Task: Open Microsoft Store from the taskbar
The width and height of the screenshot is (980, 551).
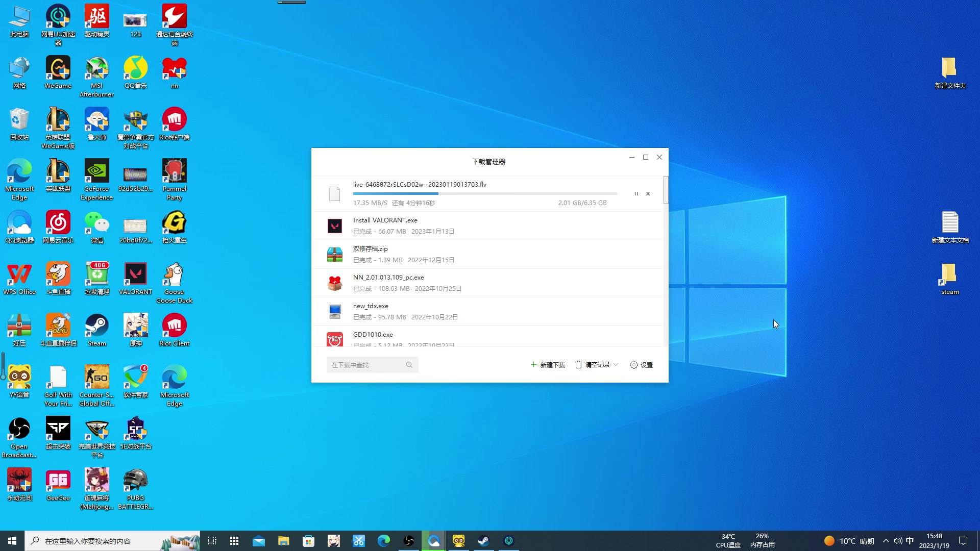Action: click(308, 541)
